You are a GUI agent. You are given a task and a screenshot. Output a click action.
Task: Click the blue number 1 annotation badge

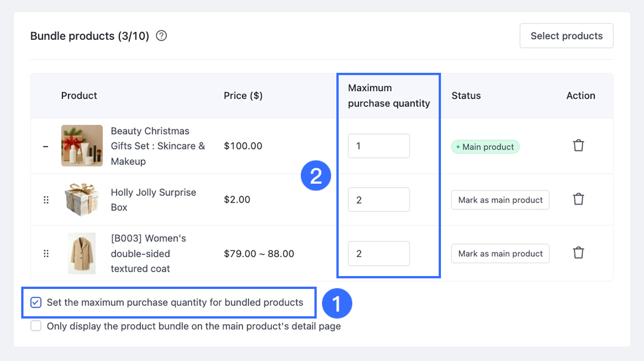[337, 303]
